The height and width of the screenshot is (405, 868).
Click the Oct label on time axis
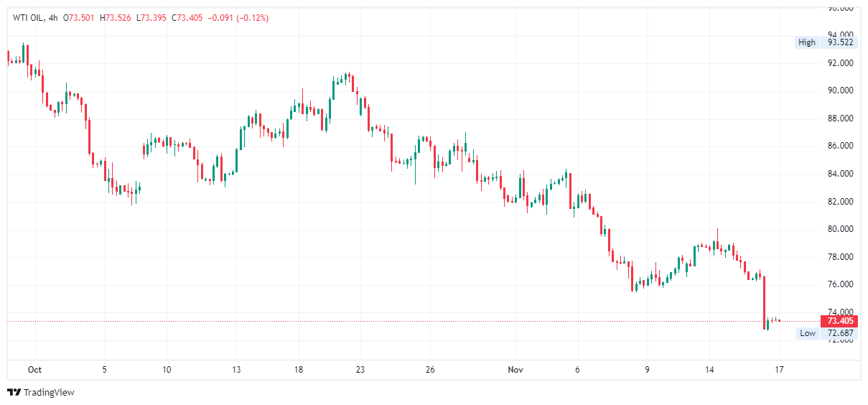click(34, 370)
